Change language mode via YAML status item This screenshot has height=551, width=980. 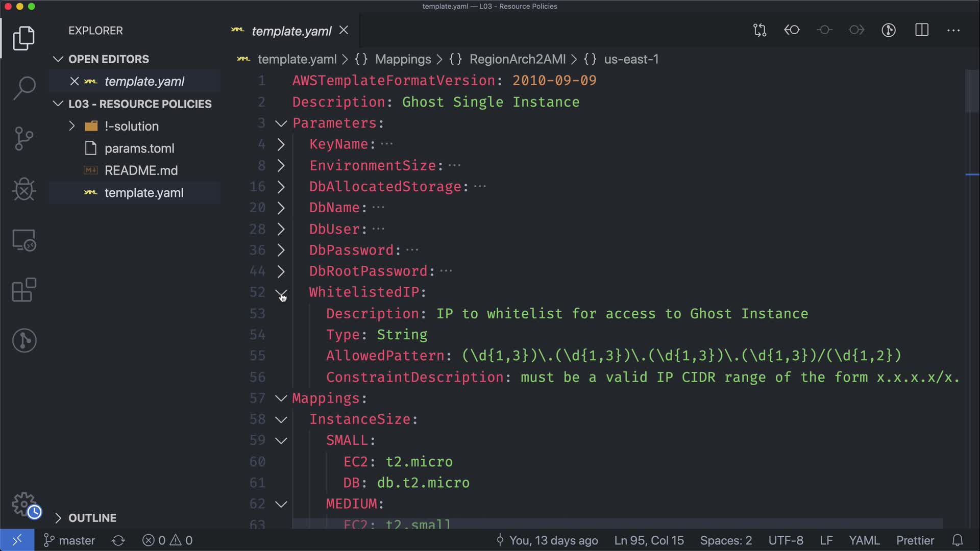[x=864, y=540]
